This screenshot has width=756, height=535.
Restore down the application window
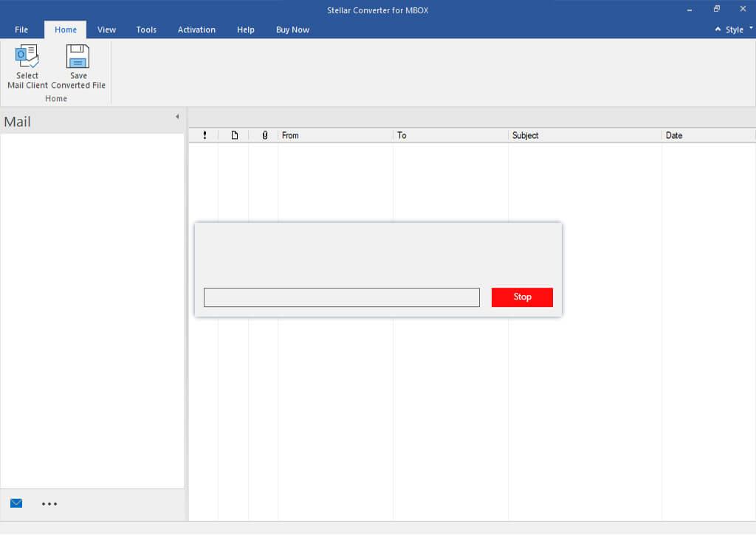(x=716, y=9)
